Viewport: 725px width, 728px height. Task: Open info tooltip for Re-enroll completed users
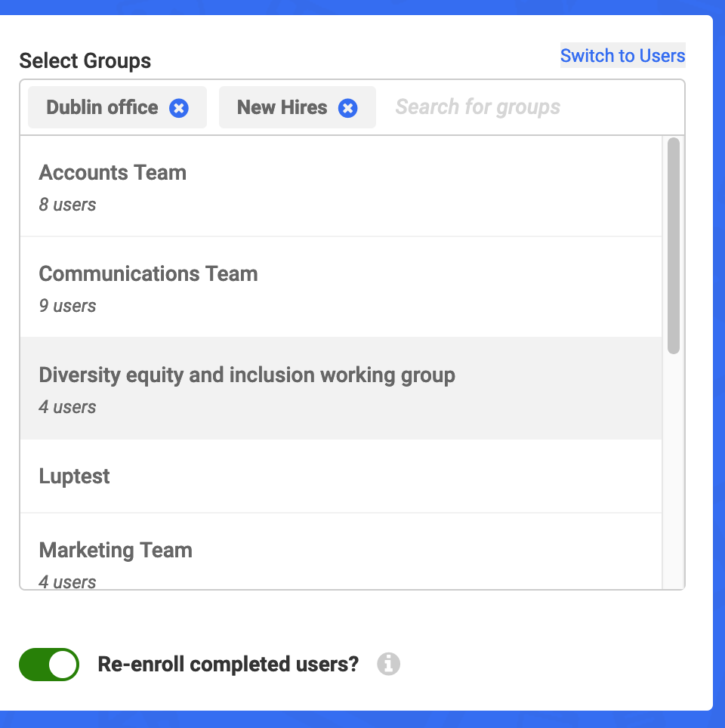pyautogui.click(x=388, y=664)
